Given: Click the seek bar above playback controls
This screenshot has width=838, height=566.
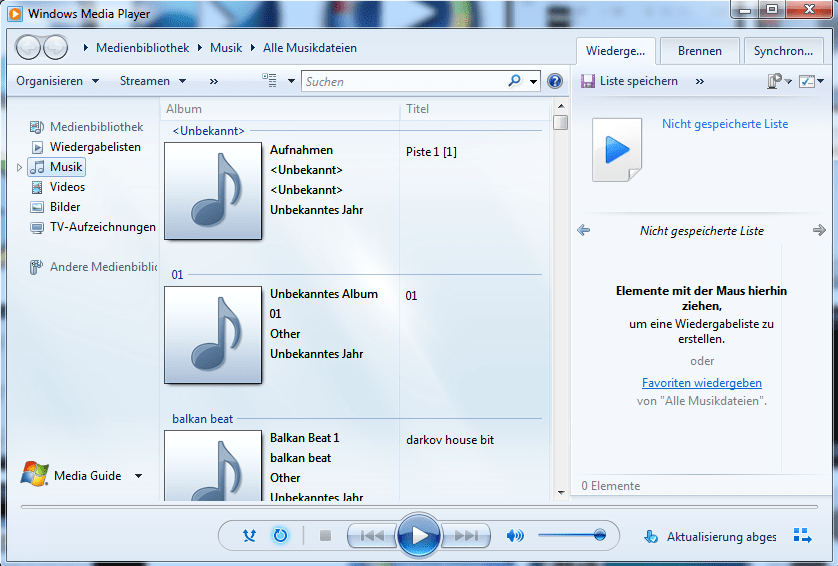Looking at the screenshot, I should [x=420, y=506].
